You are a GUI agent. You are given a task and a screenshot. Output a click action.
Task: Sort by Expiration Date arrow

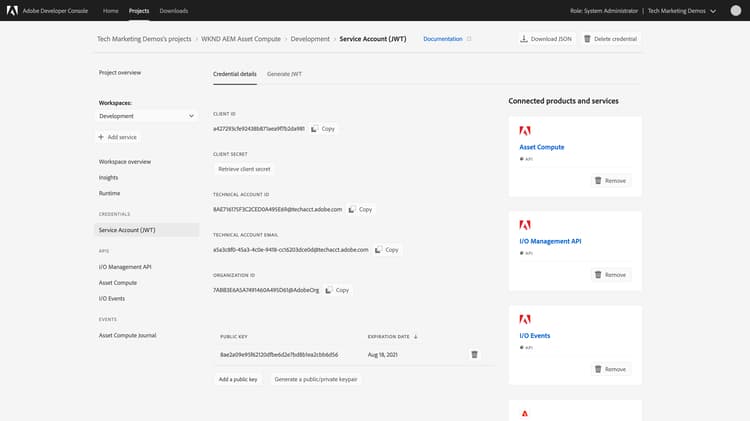coord(416,336)
